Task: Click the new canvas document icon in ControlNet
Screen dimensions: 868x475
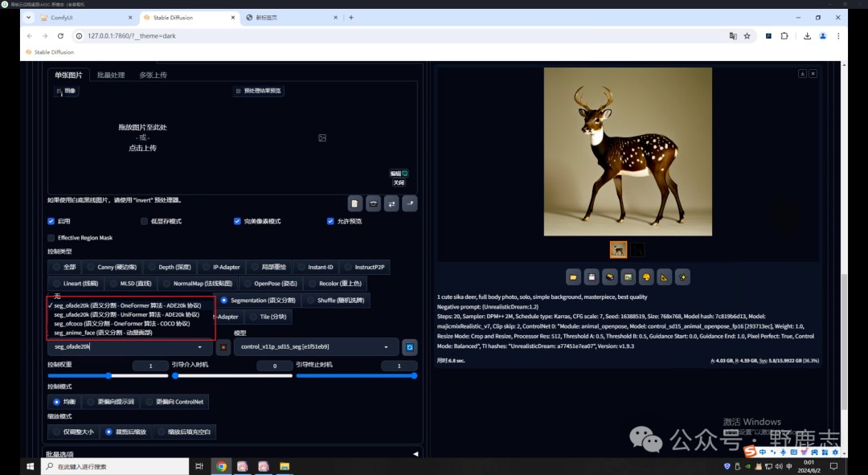Action: point(355,203)
